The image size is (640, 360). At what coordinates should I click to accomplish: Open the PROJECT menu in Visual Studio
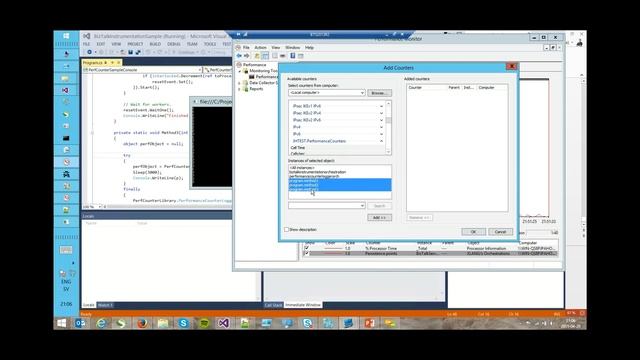(x=135, y=44)
